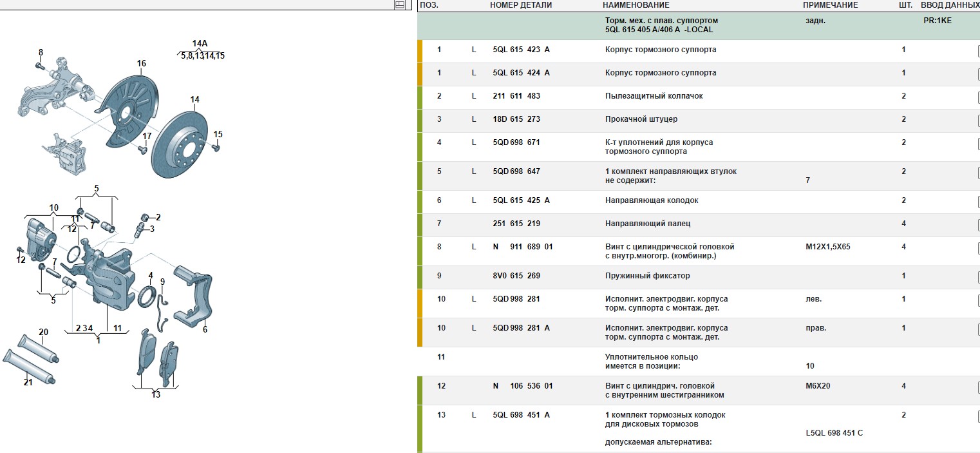
Task: Click the ШТ. quantity column header
Action: pos(905,5)
